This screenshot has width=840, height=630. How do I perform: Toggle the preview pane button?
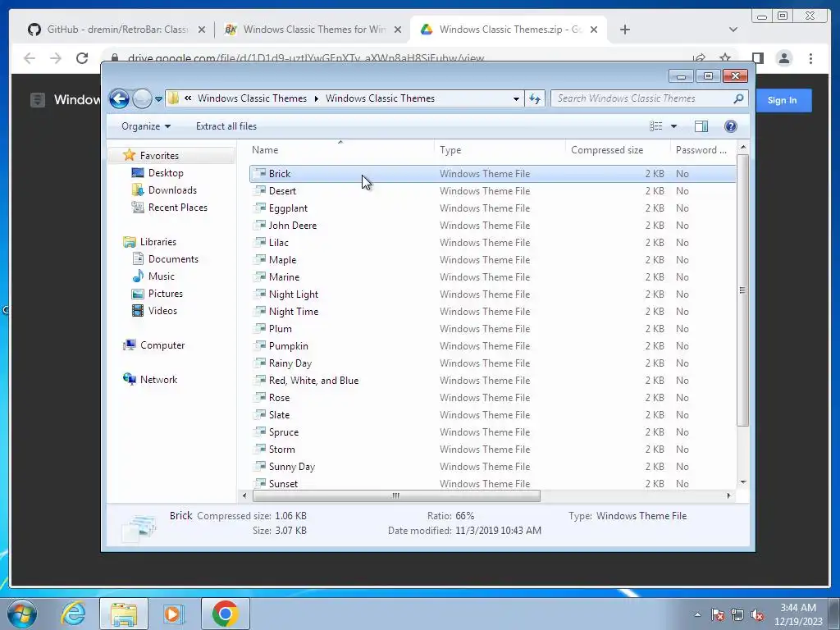[701, 126]
